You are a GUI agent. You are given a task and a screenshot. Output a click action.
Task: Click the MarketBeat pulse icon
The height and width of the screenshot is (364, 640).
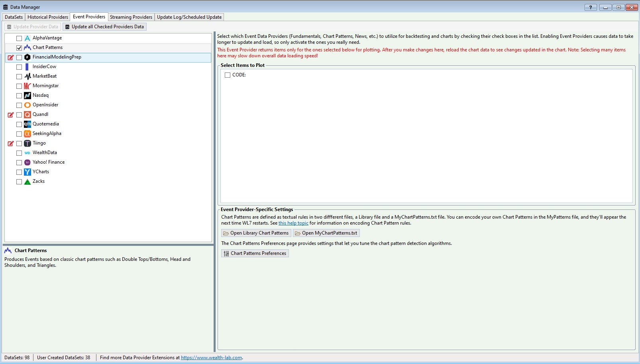point(27,76)
